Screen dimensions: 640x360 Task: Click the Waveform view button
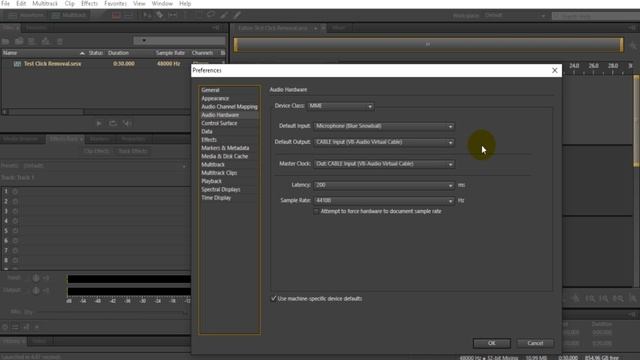pos(27,15)
